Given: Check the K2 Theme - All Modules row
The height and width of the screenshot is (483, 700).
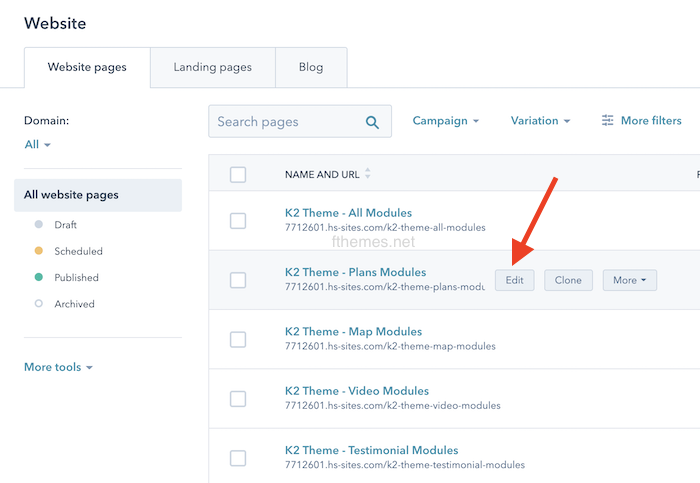Looking at the screenshot, I should coord(238,221).
